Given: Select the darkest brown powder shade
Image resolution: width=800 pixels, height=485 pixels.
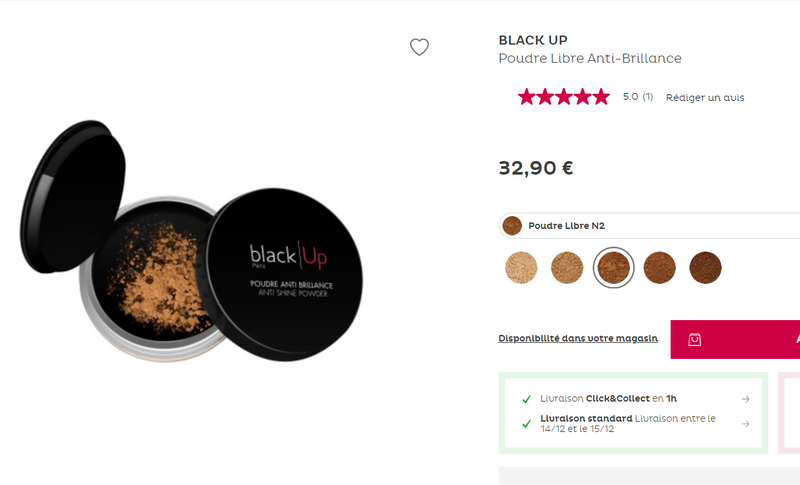Looking at the screenshot, I should [x=705, y=267].
